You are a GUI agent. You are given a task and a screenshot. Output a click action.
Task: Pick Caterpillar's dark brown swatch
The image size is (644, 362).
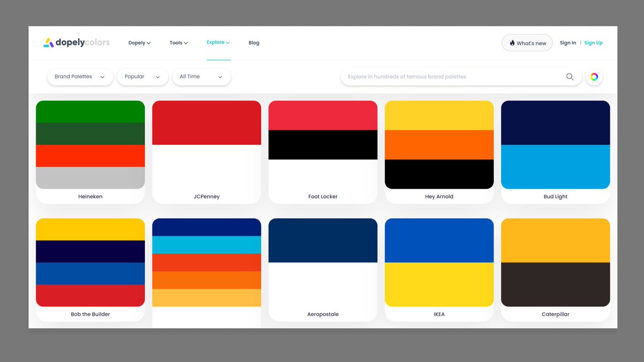(x=555, y=284)
